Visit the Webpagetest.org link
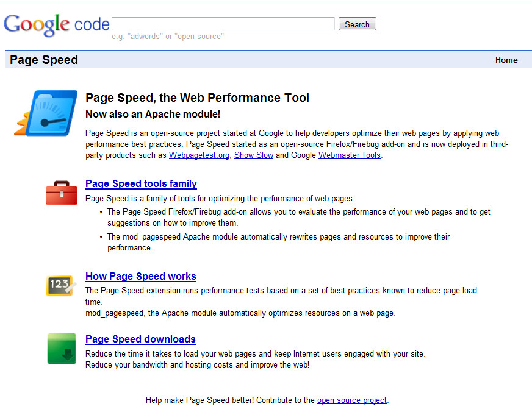 click(x=199, y=155)
